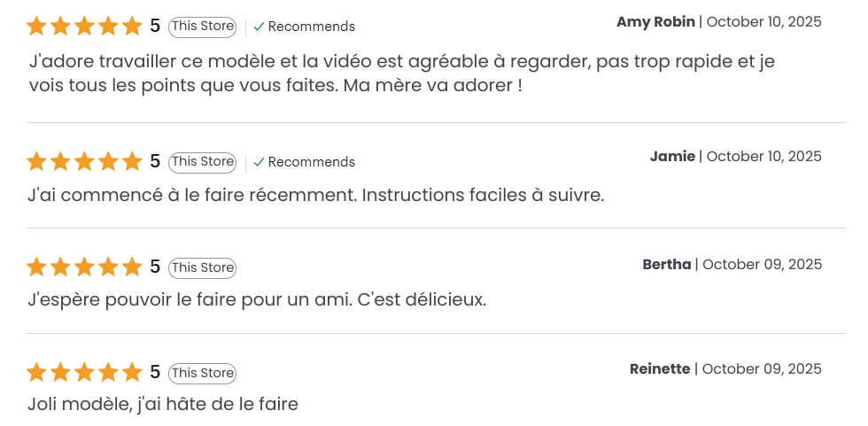Click the Recommends checkmark on Amy Robin's review
The image size is (868, 426).
click(259, 27)
